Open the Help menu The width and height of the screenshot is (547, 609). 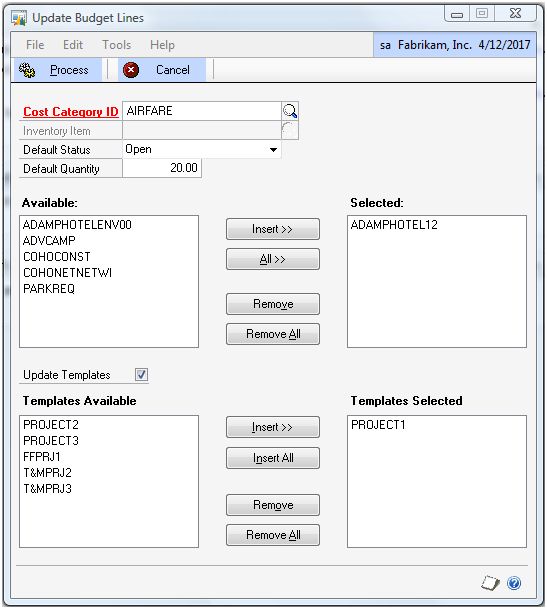162,45
